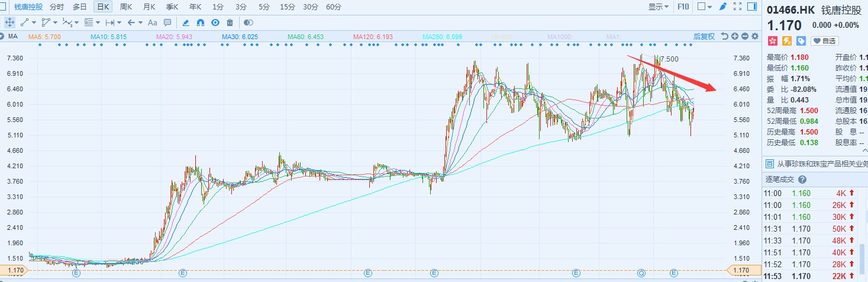This screenshot has height=282, width=868.
Task: Select the range measurement tool
Action: point(109,23)
